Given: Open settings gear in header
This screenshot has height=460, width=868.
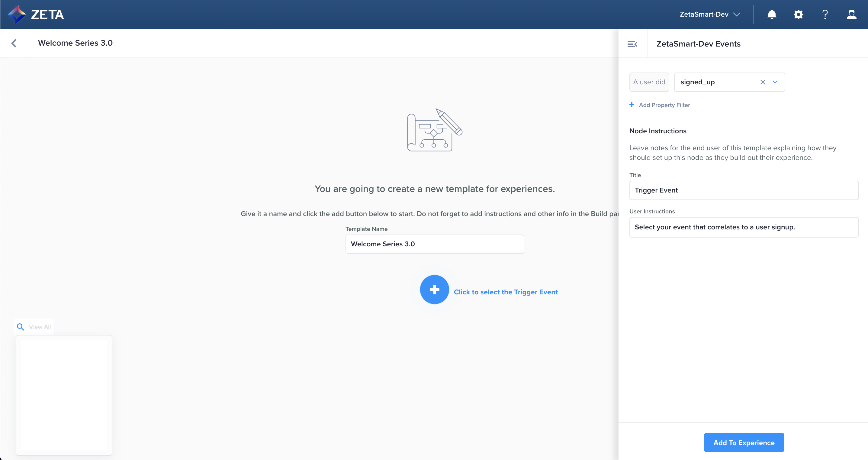Looking at the screenshot, I should coord(798,15).
